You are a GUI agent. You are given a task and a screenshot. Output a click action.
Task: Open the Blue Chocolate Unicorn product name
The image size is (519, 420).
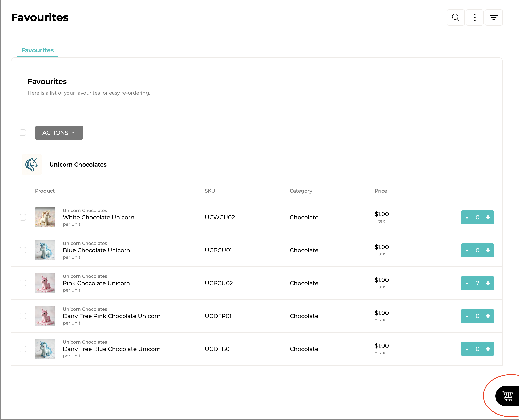(96, 250)
